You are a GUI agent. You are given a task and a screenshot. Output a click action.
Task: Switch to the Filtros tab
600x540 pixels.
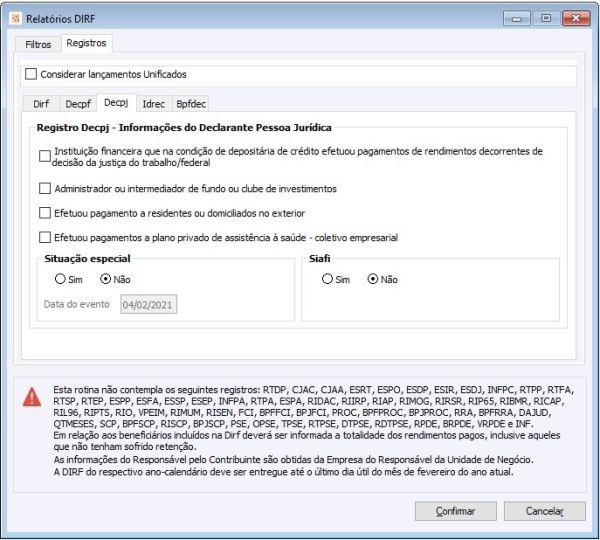38,44
